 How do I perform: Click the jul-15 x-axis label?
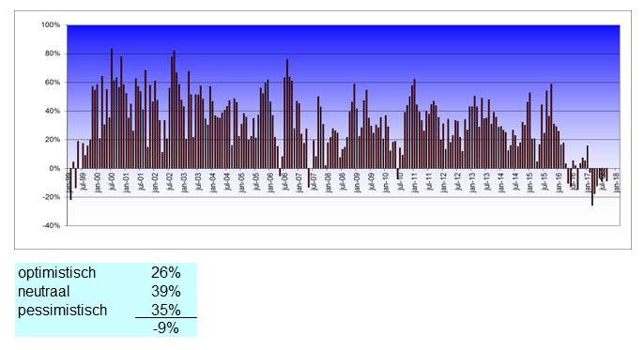(544, 182)
